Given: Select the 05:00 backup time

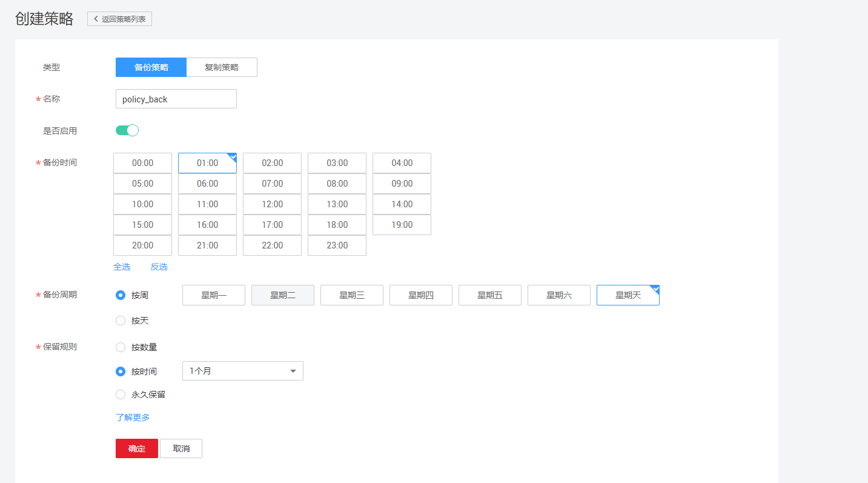Looking at the screenshot, I should click(142, 184).
